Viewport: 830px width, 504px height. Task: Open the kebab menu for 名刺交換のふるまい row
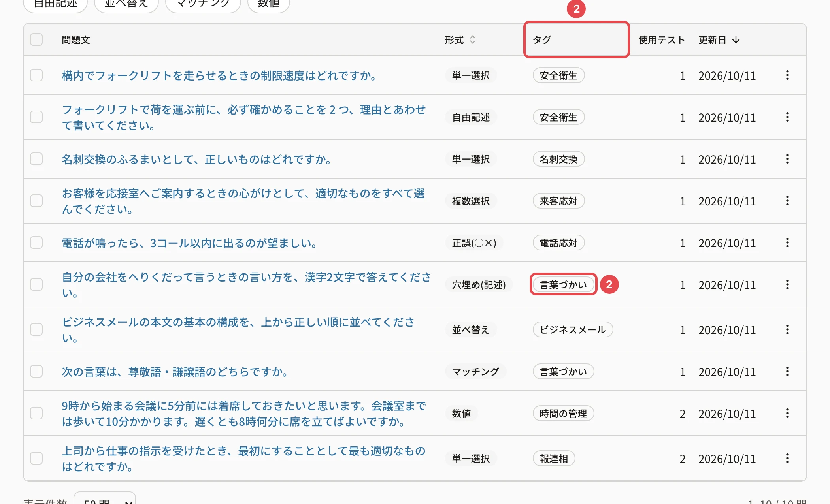pos(787,159)
